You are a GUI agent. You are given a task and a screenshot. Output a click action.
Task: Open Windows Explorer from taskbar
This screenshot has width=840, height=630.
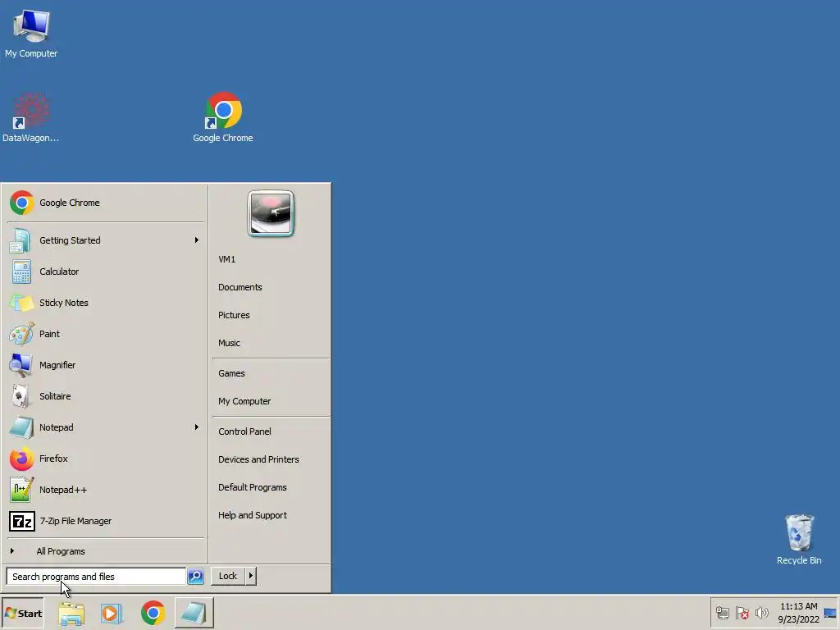71,613
